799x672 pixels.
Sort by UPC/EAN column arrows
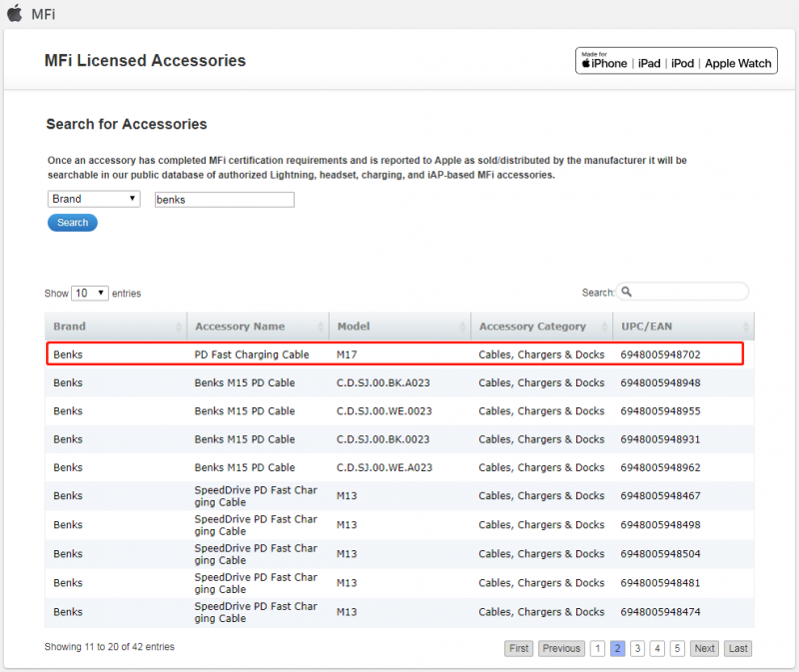pyautogui.click(x=746, y=327)
